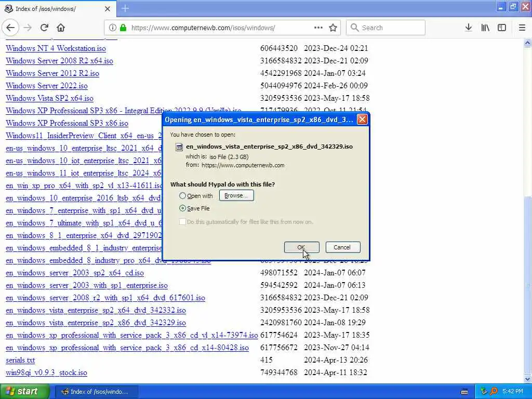532x399 pixels.
Task: Open the hamburger application menu
Action: pyautogui.click(x=522, y=28)
